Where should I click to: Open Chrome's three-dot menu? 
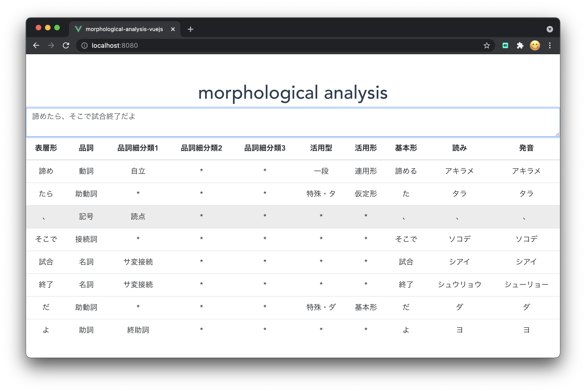(550, 45)
